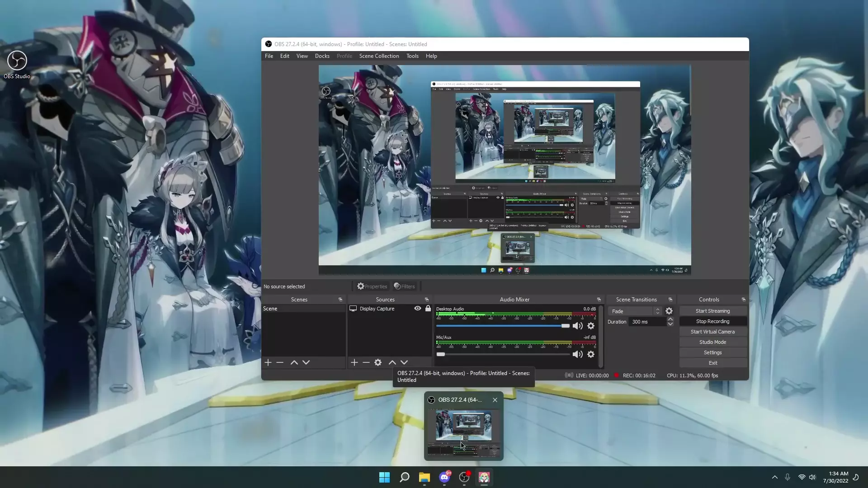Viewport: 868px width, 488px height.
Task: Add a new source with plus icon
Action: (354, 362)
